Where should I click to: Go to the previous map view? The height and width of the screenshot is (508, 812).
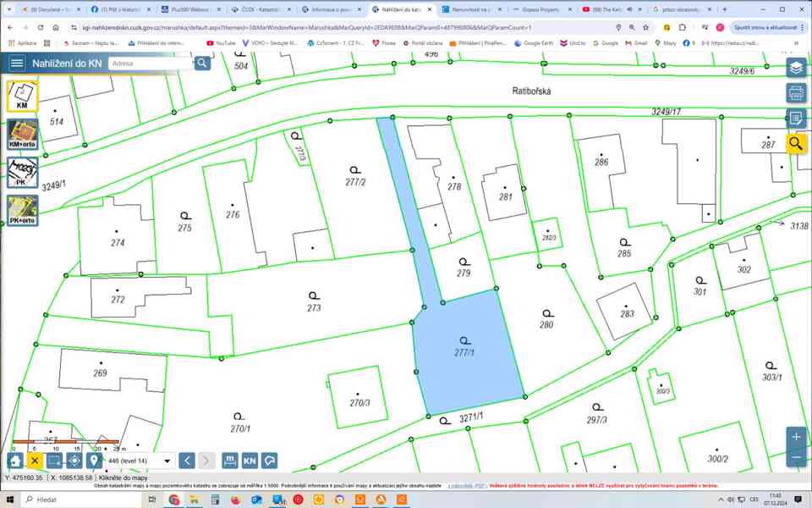coord(187,461)
